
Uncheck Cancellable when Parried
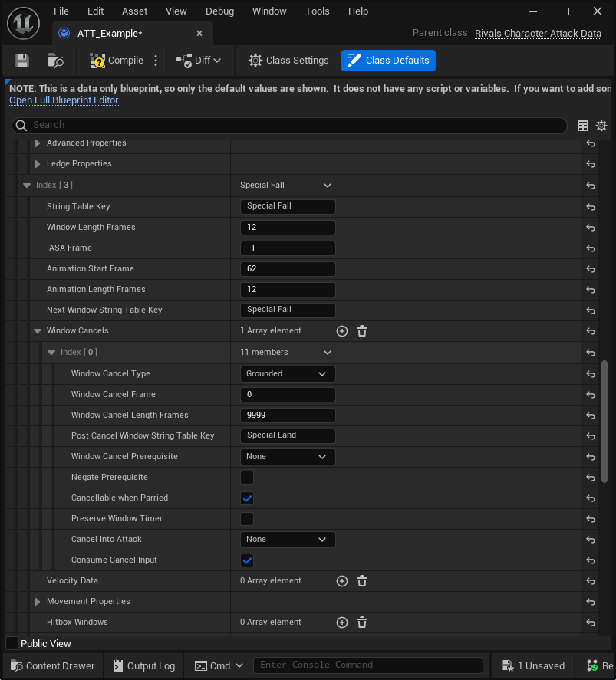tap(247, 498)
